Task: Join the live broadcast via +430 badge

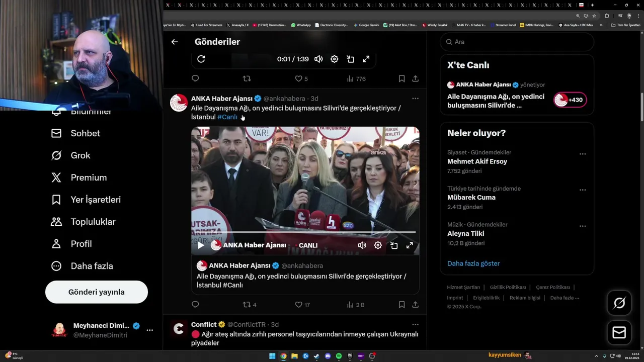Action: coord(570,100)
